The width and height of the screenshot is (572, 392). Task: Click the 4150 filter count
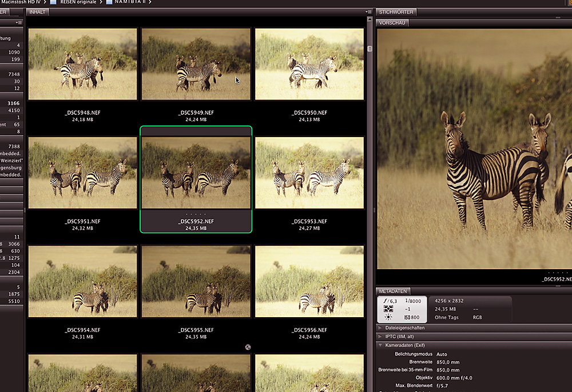(x=14, y=110)
